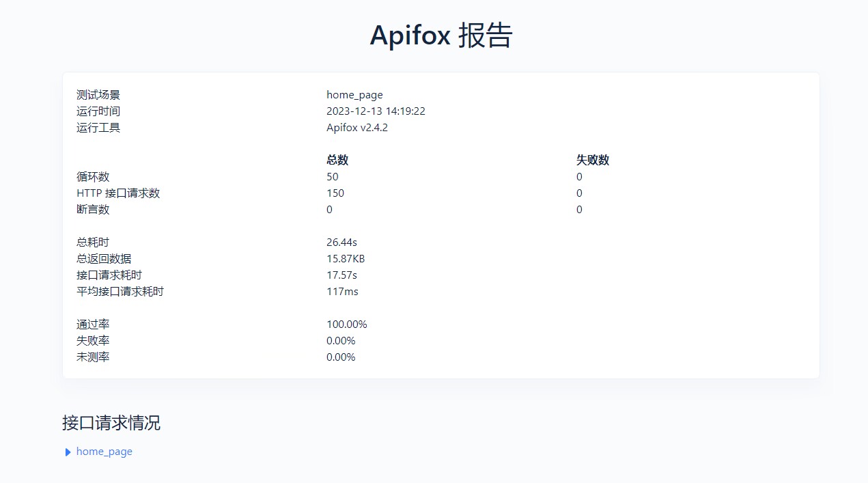Click the 断言数 row label
The width and height of the screenshot is (868, 483).
coord(93,210)
